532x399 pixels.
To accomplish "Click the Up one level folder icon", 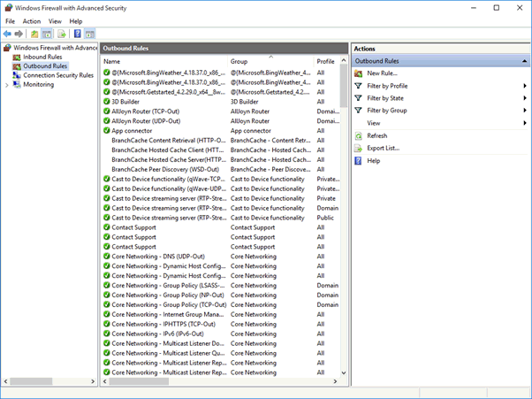I will pyautogui.click(x=34, y=34).
